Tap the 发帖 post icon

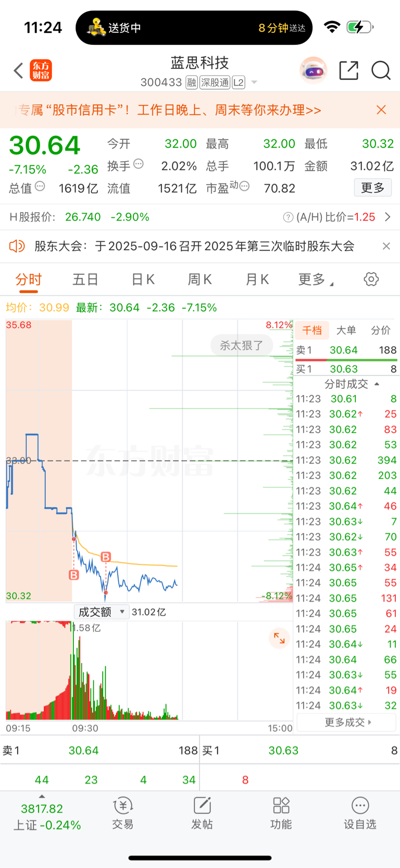tap(202, 813)
